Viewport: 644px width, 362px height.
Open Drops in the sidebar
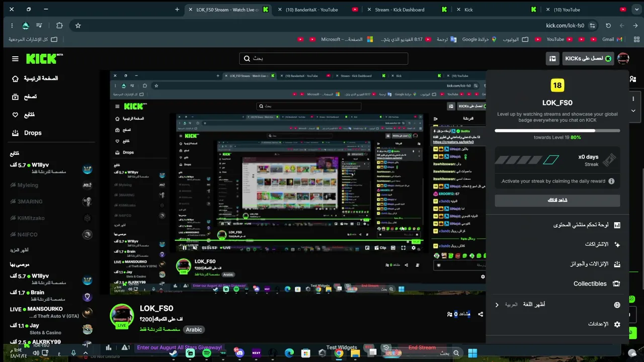click(26, 133)
